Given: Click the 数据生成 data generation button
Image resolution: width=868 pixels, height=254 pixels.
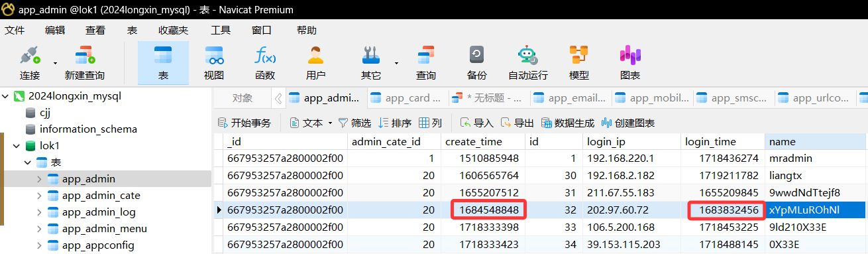Looking at the screenshot, I should [567, 123].
